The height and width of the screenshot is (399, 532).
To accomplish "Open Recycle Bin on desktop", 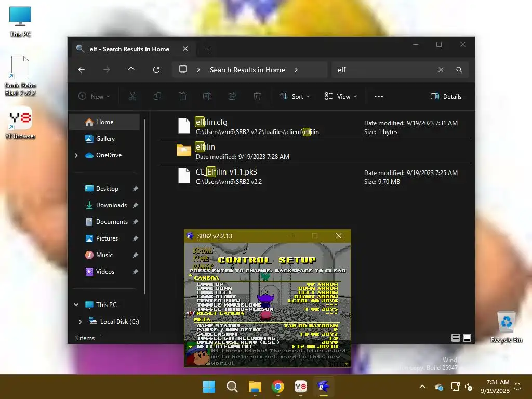I will (507, 327).
